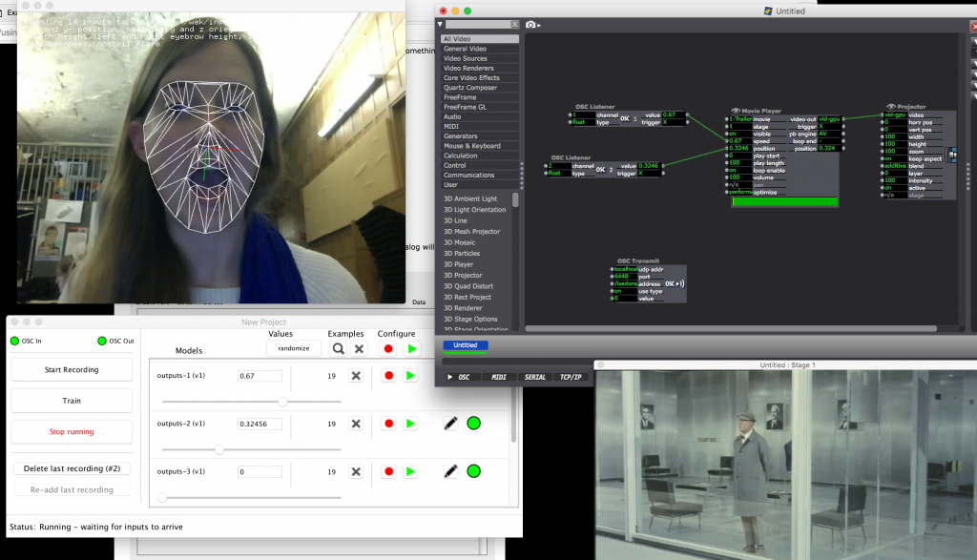This screenshot has height=560, width=977.
Task: Click the Stage 1 video preview
Action: [786, 465]
